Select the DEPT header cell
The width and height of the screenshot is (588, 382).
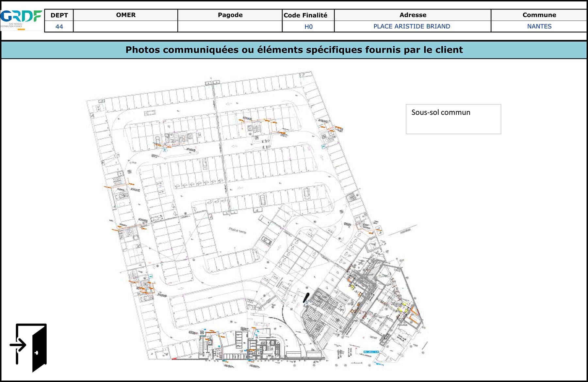click(59, 15)
